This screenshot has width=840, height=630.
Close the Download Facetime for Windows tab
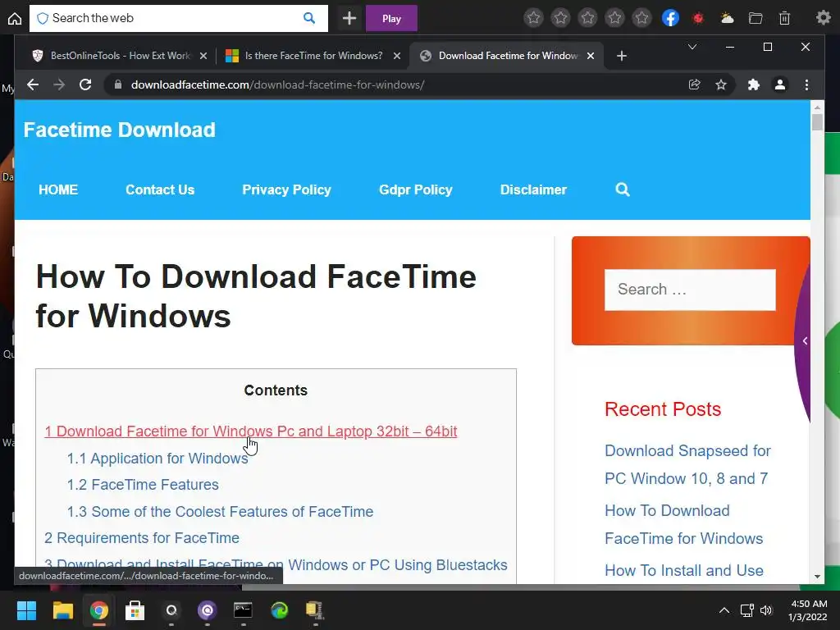point(591,56)
